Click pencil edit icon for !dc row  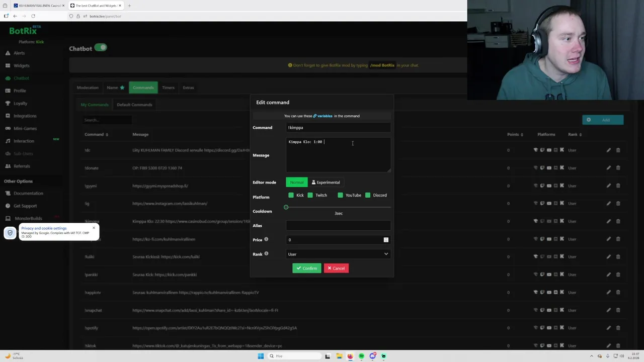tap(608, 150)
